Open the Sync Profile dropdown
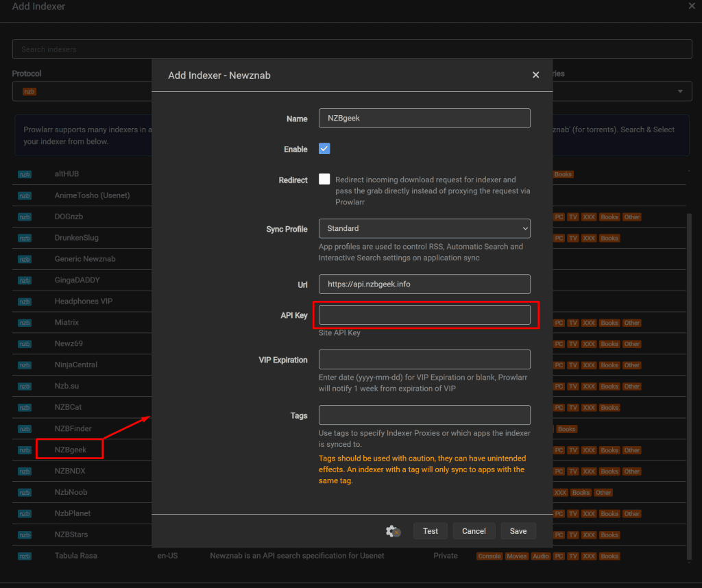Image resolution: width=702 pixels, height=588 pixels. pos(424,228)
